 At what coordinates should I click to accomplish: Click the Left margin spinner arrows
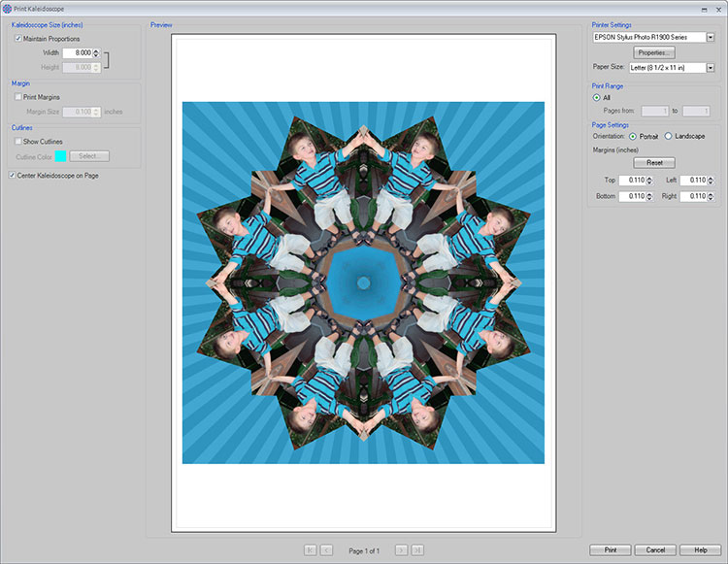[711, 181]
